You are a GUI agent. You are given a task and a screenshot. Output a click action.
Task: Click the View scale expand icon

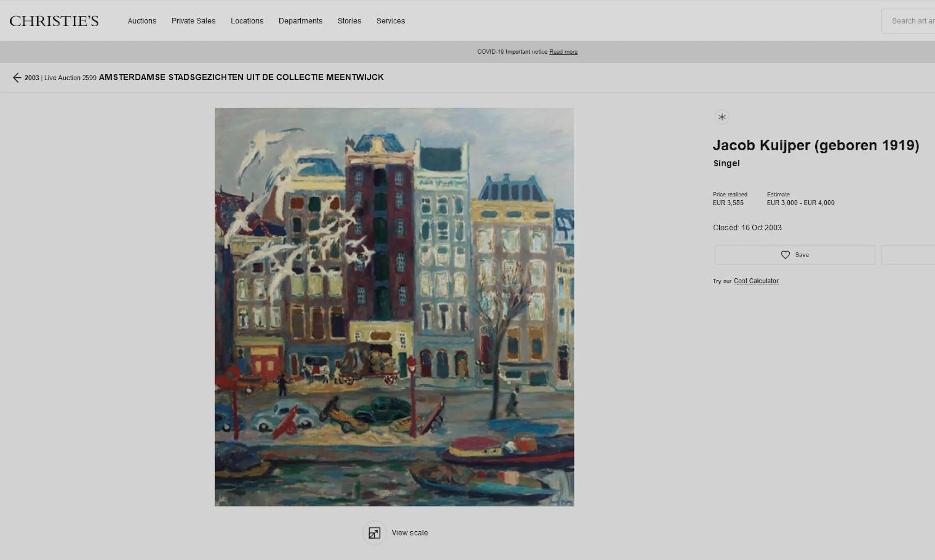374,533
